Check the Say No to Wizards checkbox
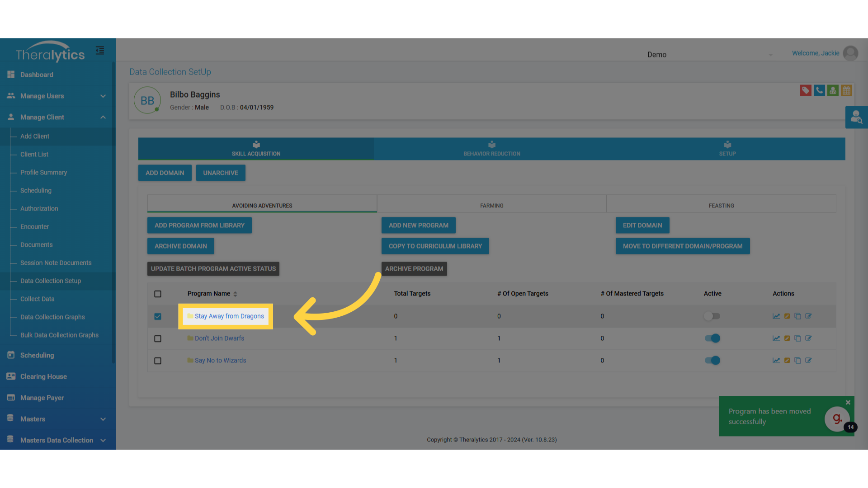868x488 pixels. (158, 361)
